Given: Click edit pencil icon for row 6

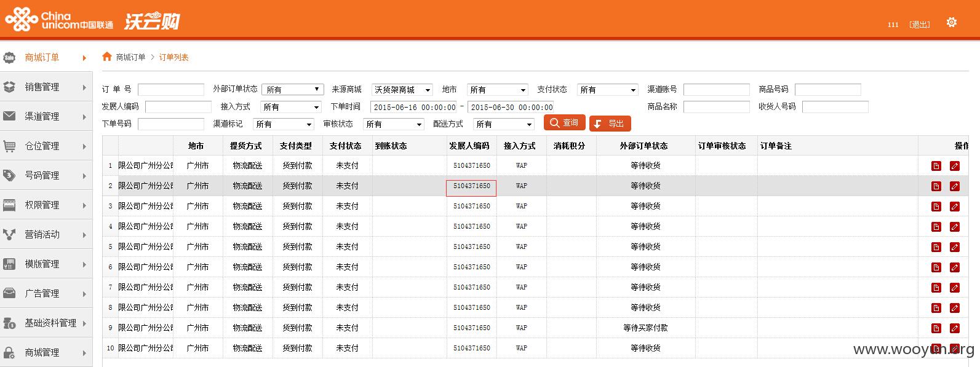Looking at the screenshot, I should click(955, 267).
